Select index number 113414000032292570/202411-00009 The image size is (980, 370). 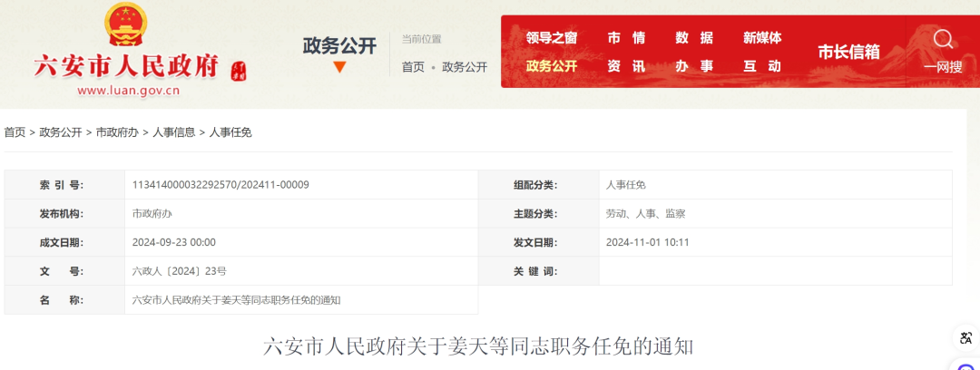point(220,185)
